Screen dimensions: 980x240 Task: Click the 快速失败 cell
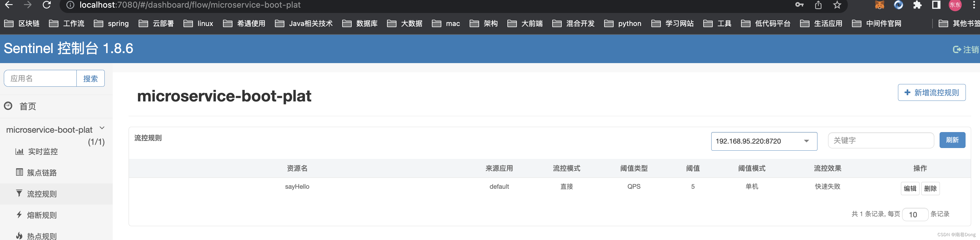pyautogui.click(x=827, y=186)
